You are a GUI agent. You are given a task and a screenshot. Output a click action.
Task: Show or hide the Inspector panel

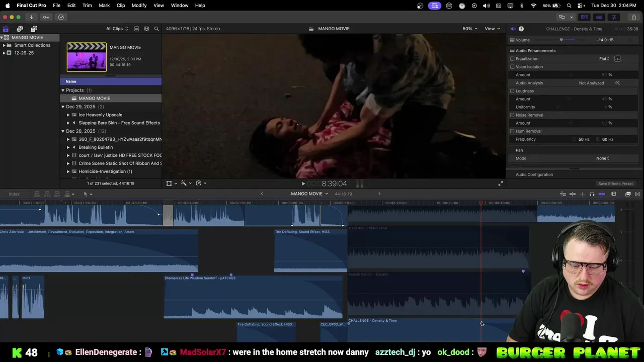(x=613, y=17)
